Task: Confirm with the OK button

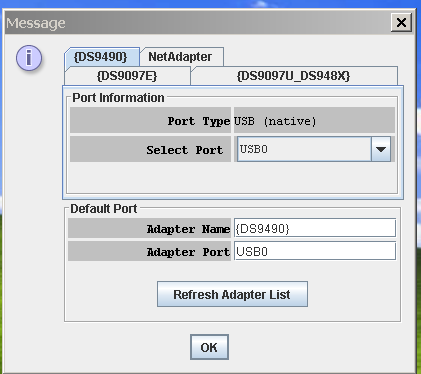Action: [209, 347]
